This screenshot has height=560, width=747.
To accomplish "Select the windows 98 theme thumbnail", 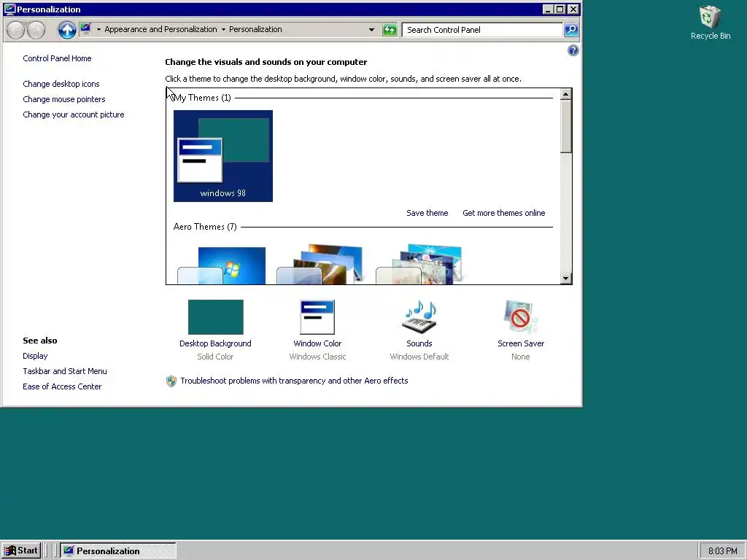I will tap(223, 156).
